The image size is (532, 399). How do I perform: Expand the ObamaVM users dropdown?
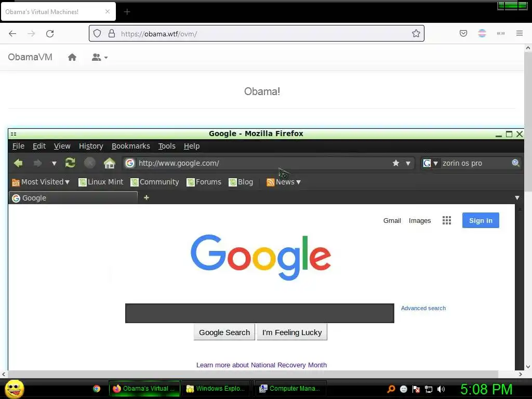point(100,57)
